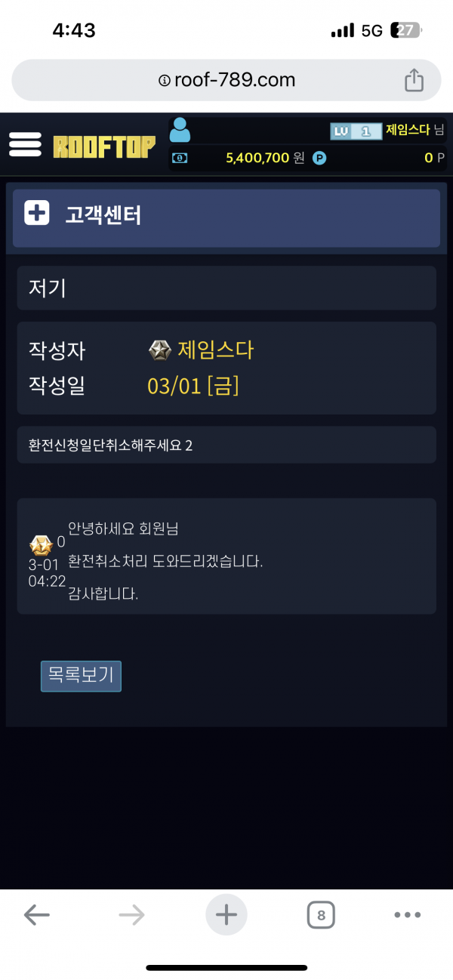Open a new browser tab
This screenshot has width=453, height=980.
pos(226,915)
